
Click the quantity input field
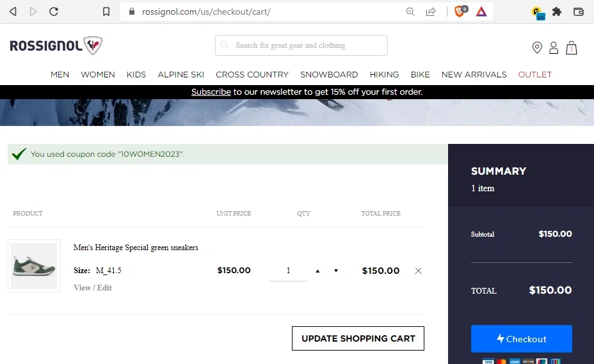(x=288, y=271)
